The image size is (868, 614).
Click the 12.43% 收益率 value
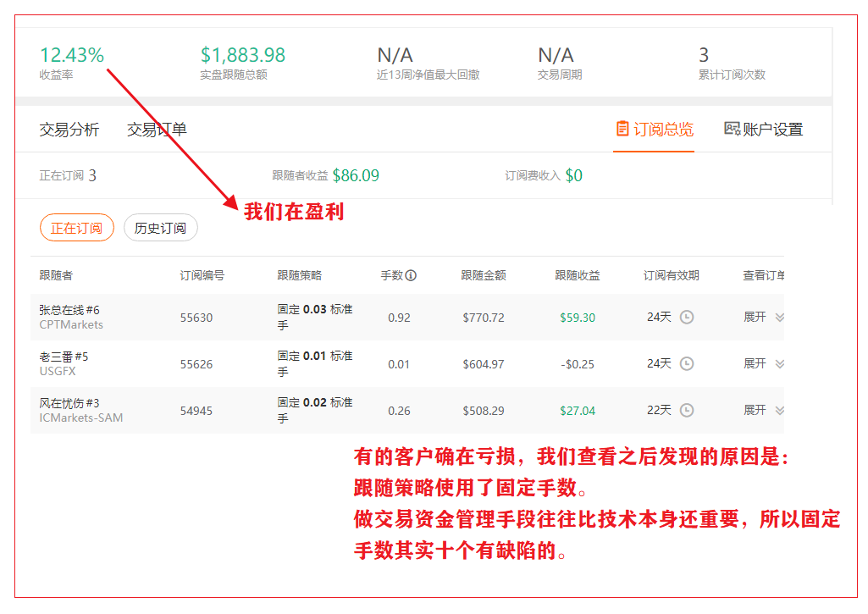coord(71,55)
